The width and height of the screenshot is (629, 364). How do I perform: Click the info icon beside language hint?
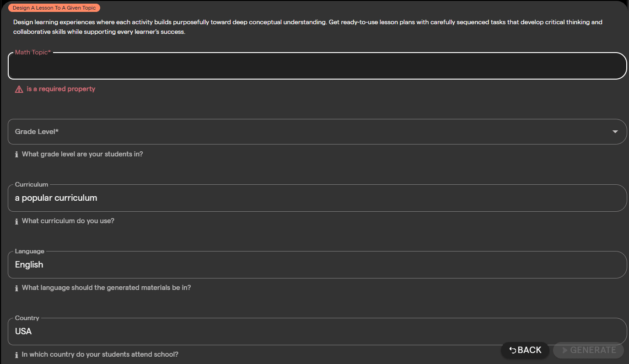[16, 288]
